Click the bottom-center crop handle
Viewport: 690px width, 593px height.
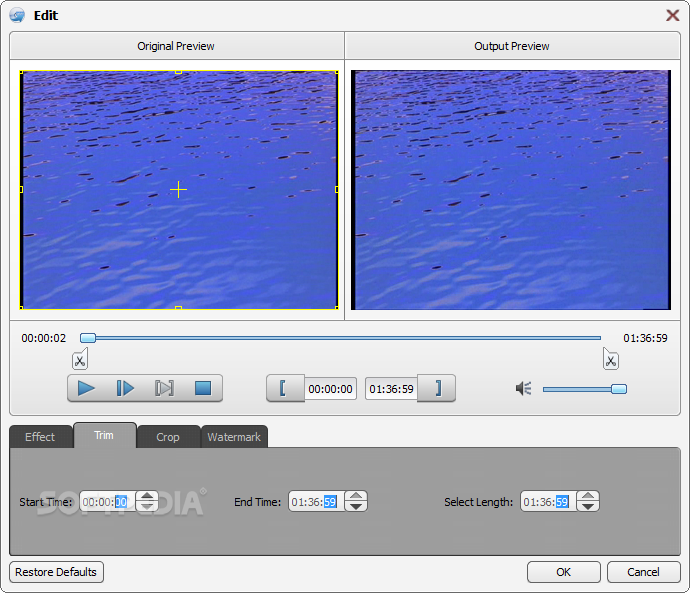[178, 308]
